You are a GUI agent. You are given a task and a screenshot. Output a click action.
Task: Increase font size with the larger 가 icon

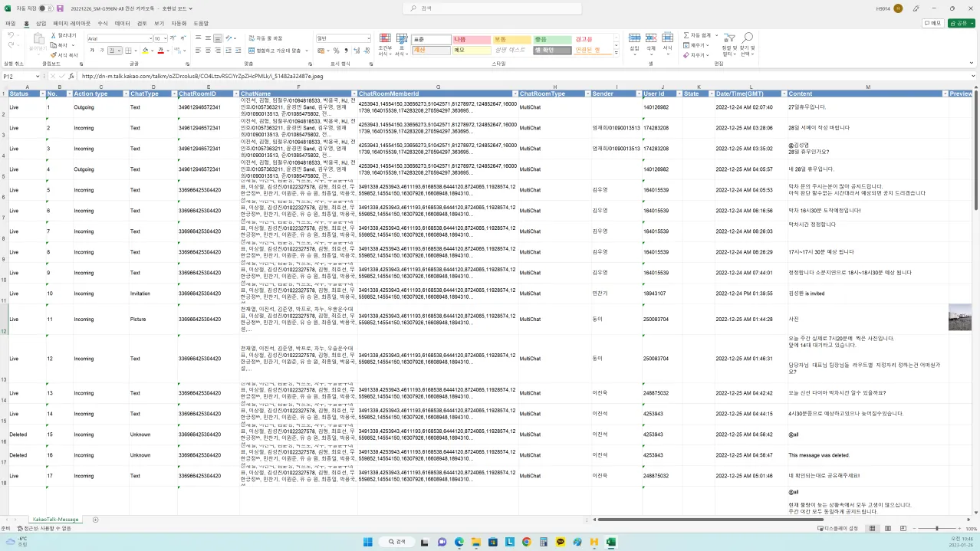point(174,38)
